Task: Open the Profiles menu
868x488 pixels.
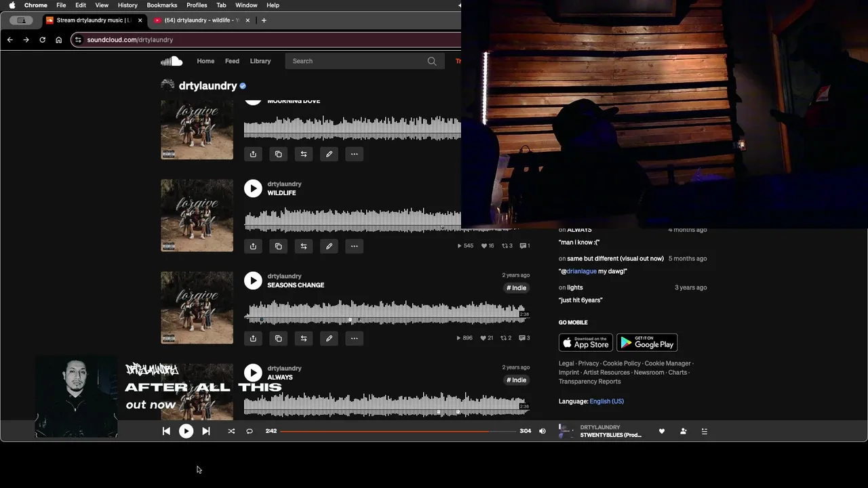Action: (x=197, y=5)
